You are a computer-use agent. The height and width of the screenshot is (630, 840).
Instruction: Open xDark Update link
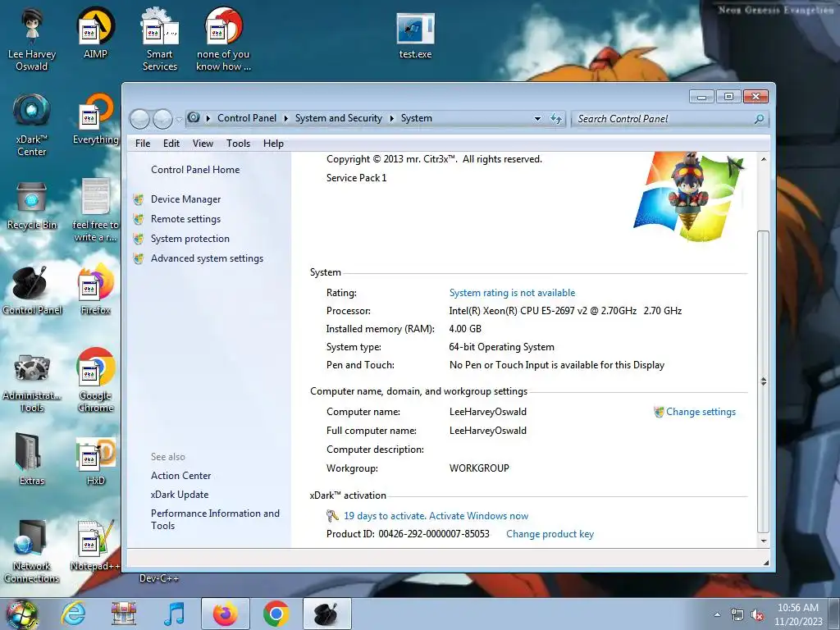coord(180,495)
